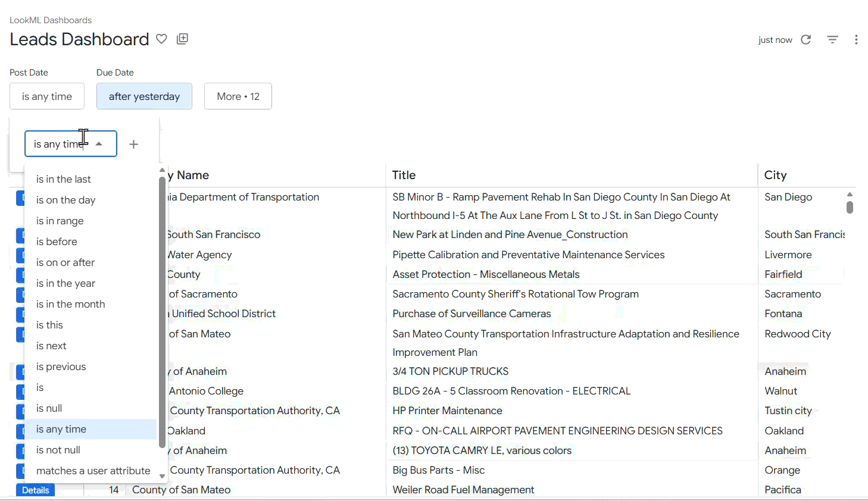Choose 'is not null' option
This screenshot has height=501, width=868.
click(90, 450)
